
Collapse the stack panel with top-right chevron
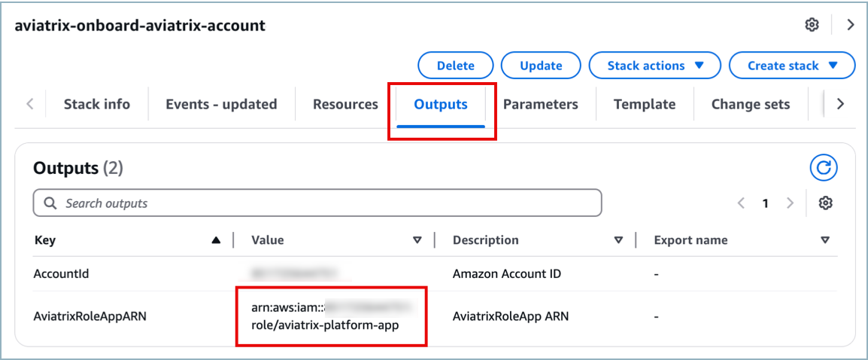(851, 25)
